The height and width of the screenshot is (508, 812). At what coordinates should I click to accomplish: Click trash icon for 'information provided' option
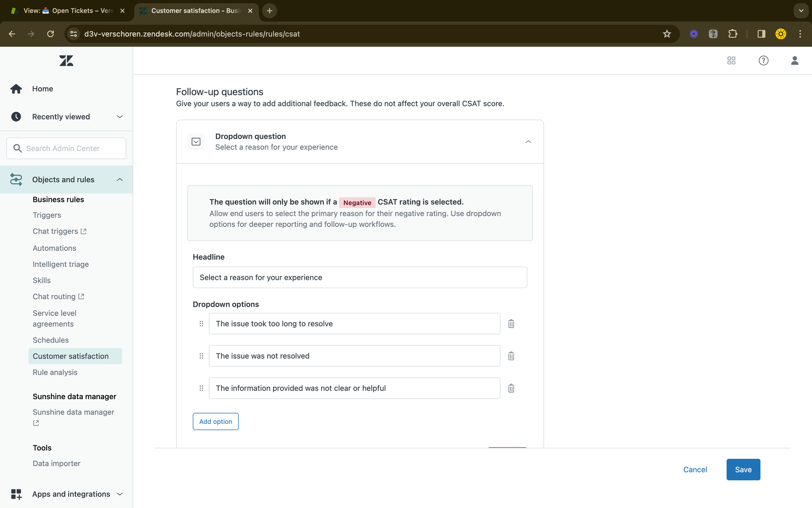(x=511, y=388)
